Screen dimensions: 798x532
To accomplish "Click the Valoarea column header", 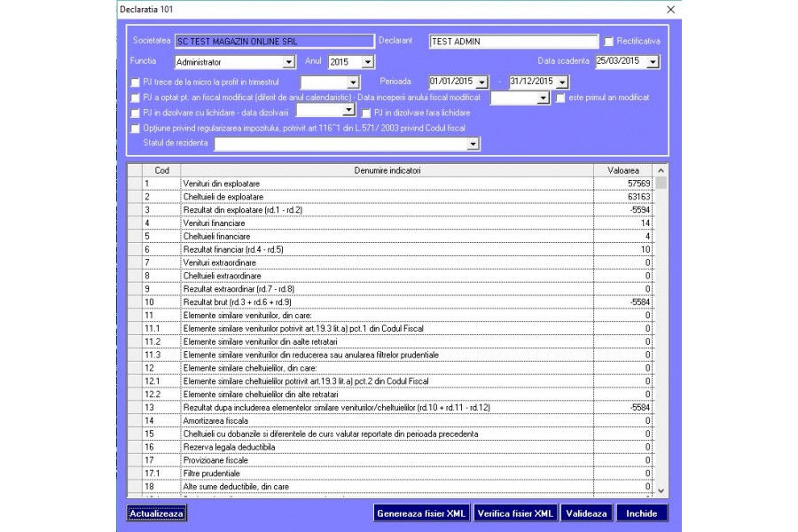I will (x=623, y=170).
